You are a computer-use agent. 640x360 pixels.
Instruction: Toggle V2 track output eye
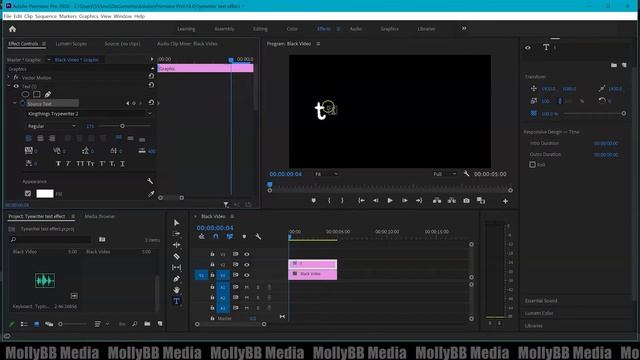247,264
